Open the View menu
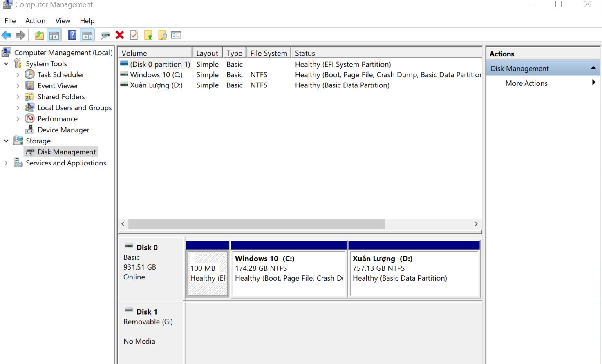The image size is (602, 364). click(63, 21)
